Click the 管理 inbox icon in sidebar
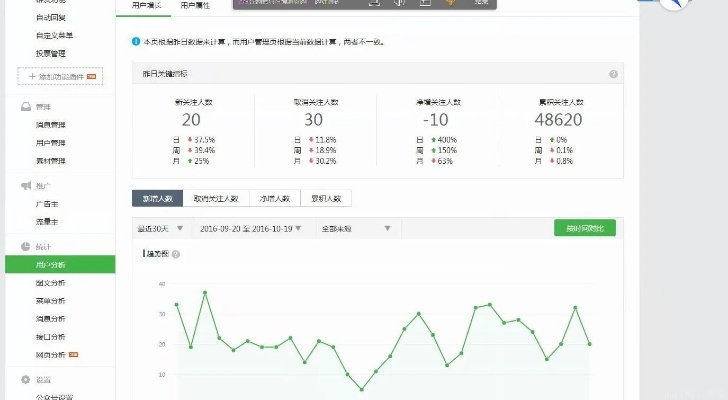 [26, 106]
